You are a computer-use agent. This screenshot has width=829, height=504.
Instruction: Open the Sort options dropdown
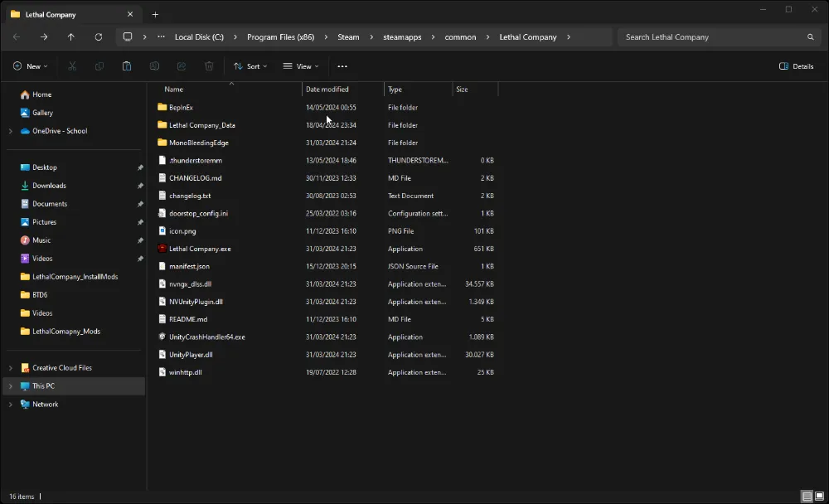coord(250,66)
